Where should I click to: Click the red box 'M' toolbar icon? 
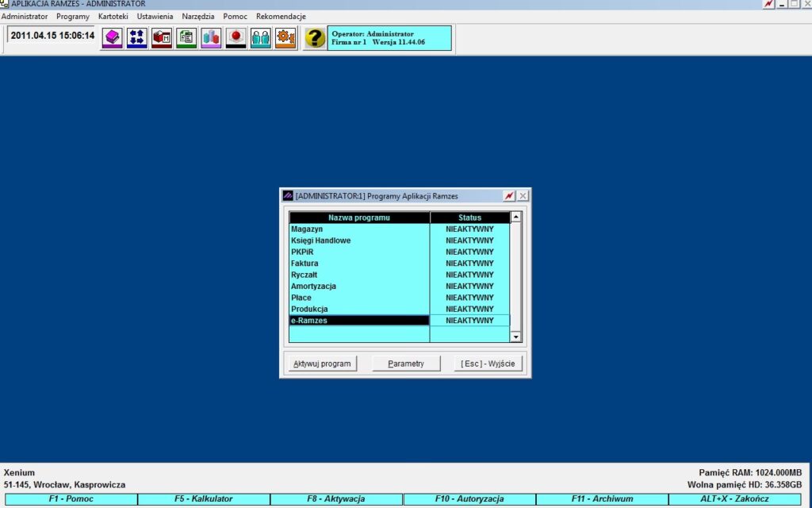[162, 37]
